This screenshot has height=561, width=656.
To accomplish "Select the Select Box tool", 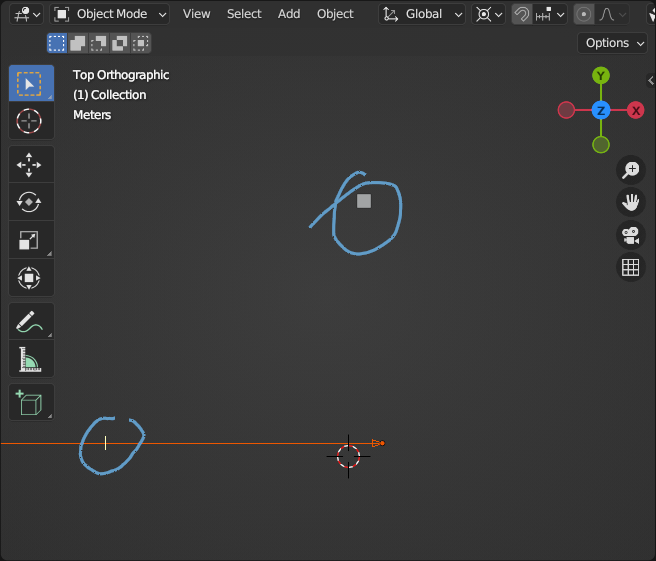I will pos(30,83).
